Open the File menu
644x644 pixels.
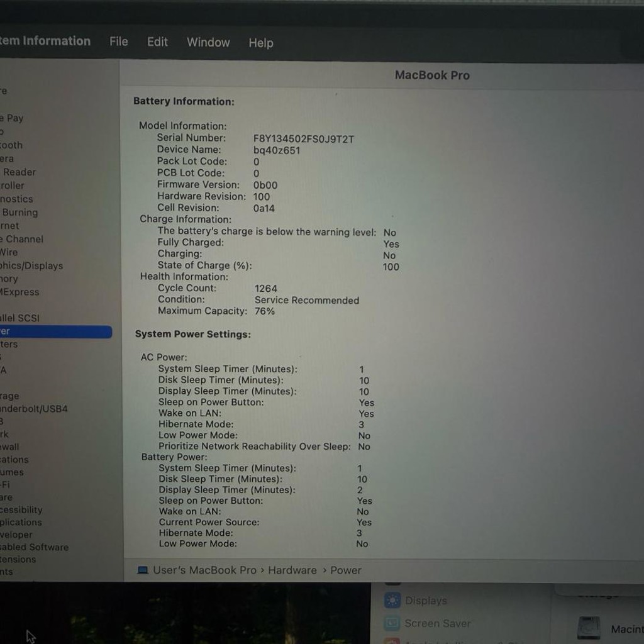(118, 42)
